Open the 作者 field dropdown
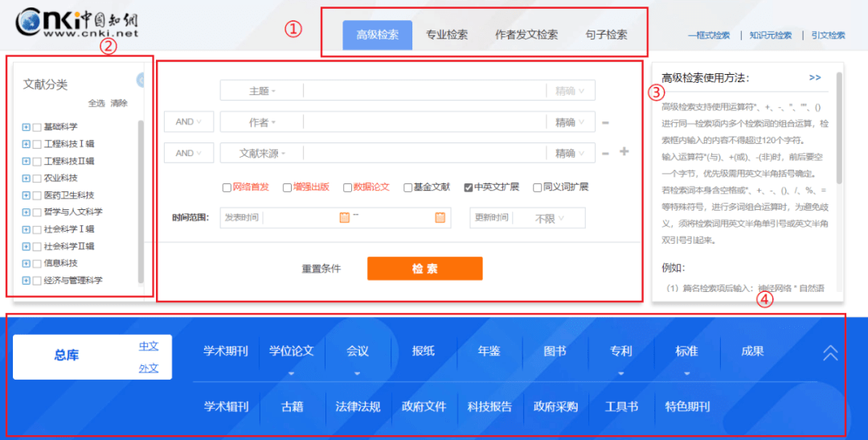868x440 pixels. 262,122
